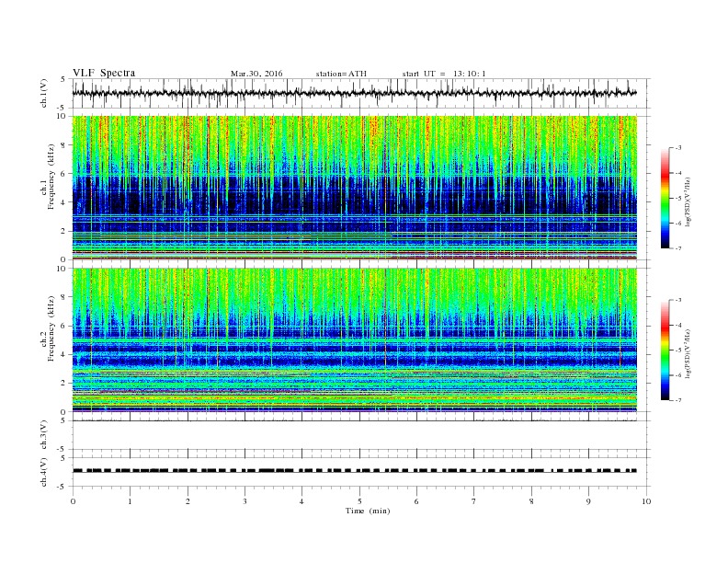Click the "5" tick on ch.1(V) axis
This screenshot has width=728, height=563.
coord(63,79)
